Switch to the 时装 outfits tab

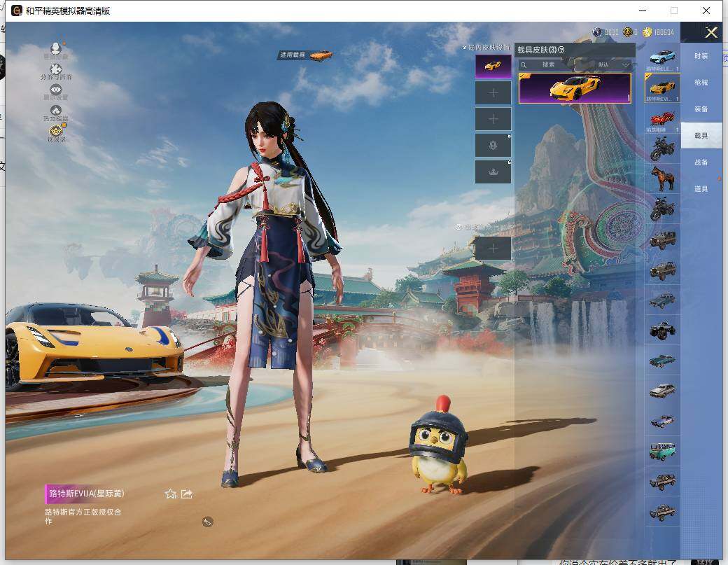click(x=701, y=56)
